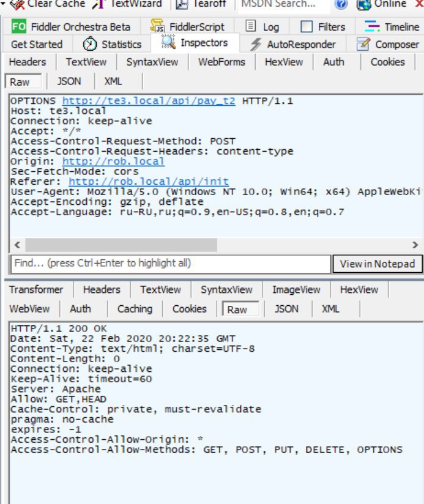Image resolution: width=424 pixels, height=504 pixels.
Task: Click the blue help question mark icon
Action: click(x=341, y=4)
